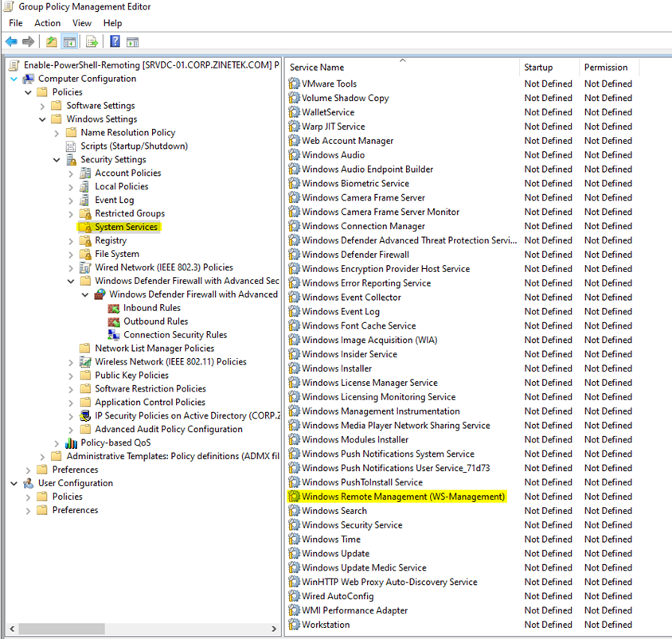The height and width of the screenshot is (639, 672).
Task: Open the Action menu
Action: (x=47, y=22)
